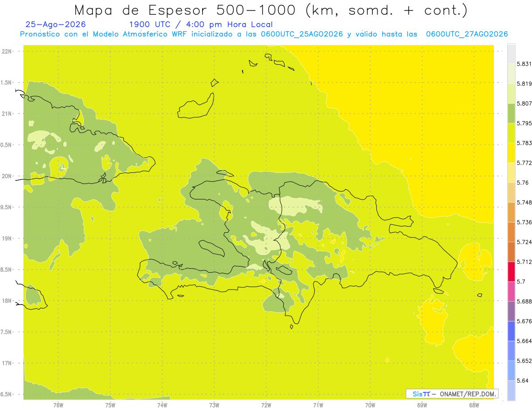Screen dimensions: 532x411
Task: Click the legend value 5.807
Action: [x=524, y=103]
